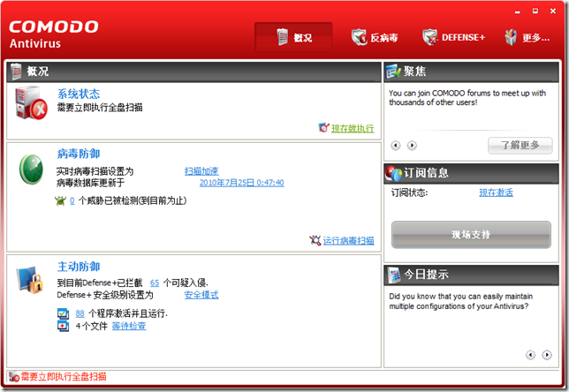Click the system status server icon

coord(31,103)
